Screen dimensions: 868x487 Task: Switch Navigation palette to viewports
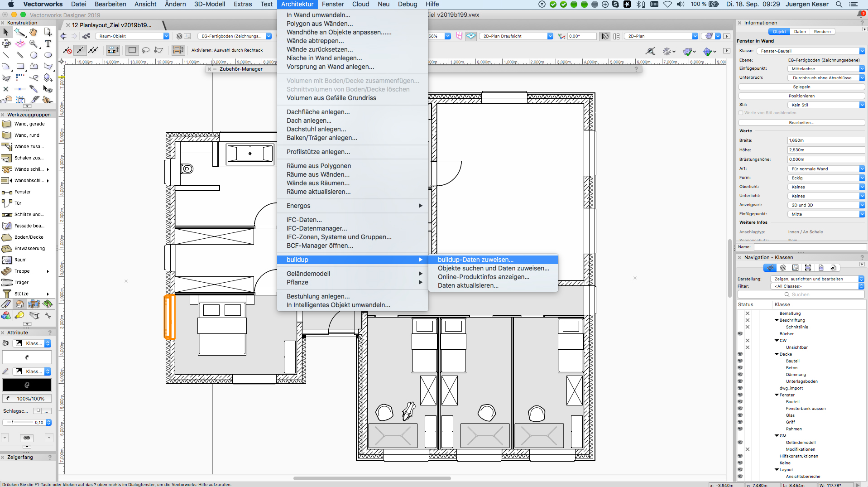808,268
